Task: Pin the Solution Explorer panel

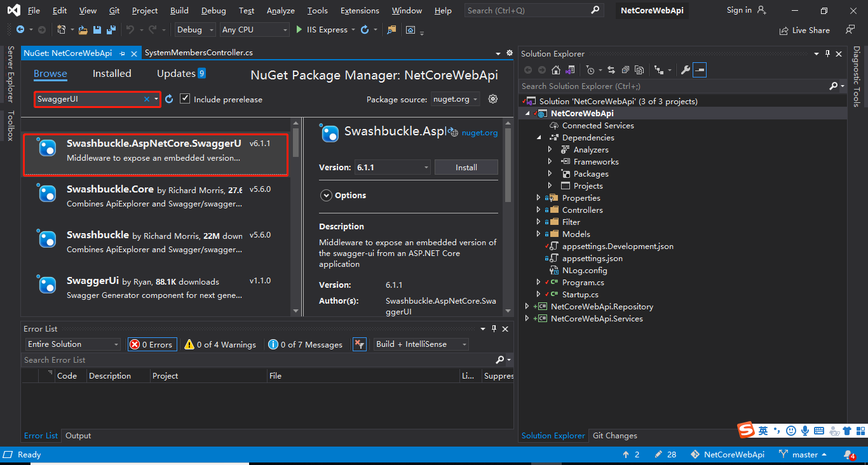Action: [x=827, y=54]
